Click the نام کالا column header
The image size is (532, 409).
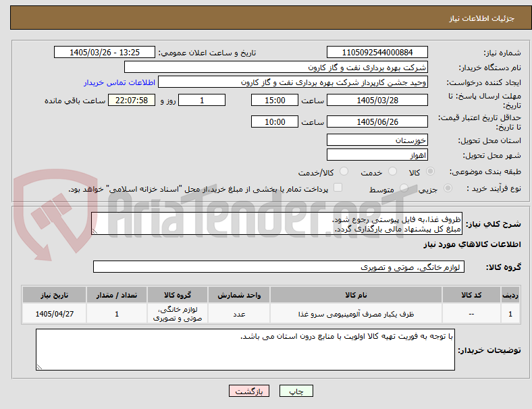(356, 295)
